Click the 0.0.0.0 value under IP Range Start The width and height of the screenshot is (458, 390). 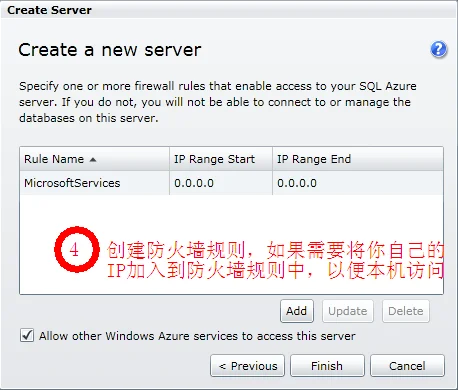pos(194,183)
